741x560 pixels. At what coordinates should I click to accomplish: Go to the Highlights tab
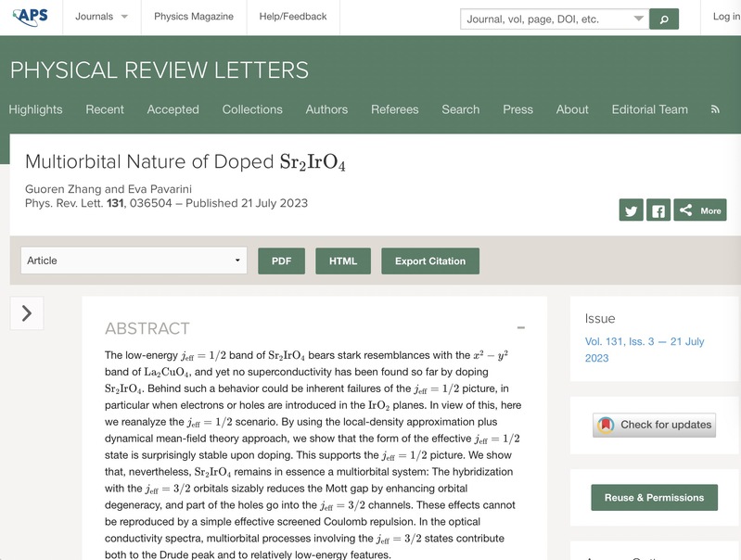click(35, 109)
